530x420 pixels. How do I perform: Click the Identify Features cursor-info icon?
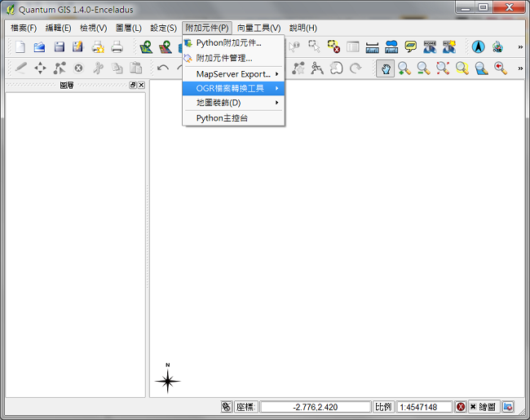point(294,47)
